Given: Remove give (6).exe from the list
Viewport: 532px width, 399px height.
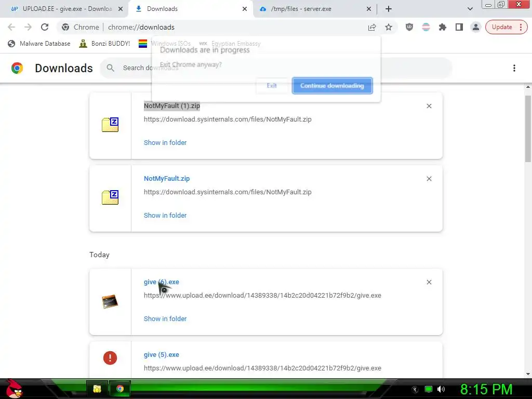Looking at the screenshot, I should click(x=429, y=282).
